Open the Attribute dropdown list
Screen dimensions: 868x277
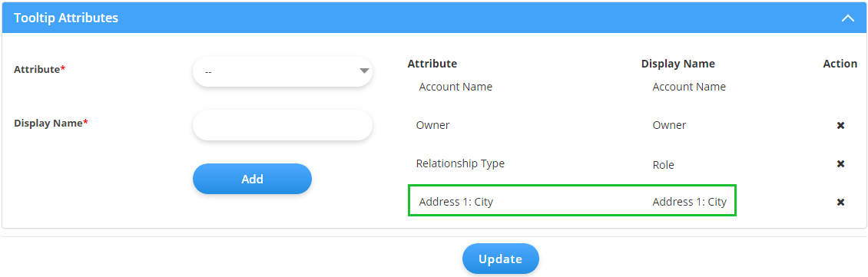tap(283, 71)
